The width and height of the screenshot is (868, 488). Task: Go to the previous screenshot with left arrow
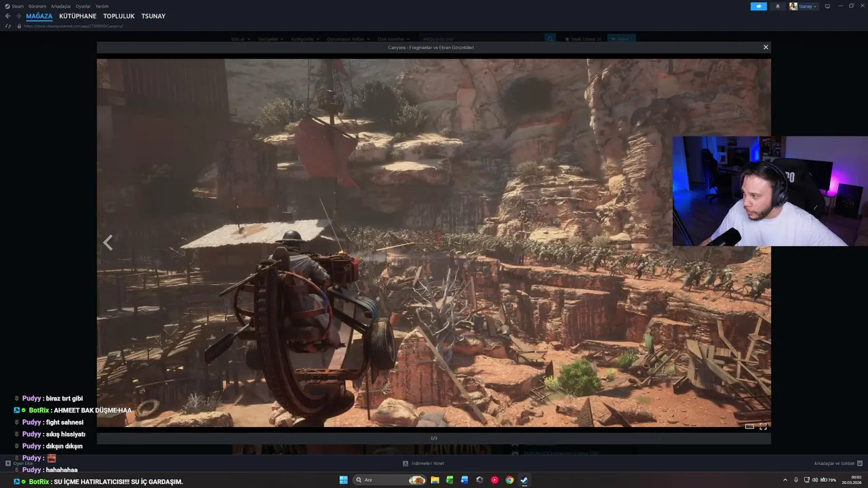pyautogui.click(x=108, y=243)
